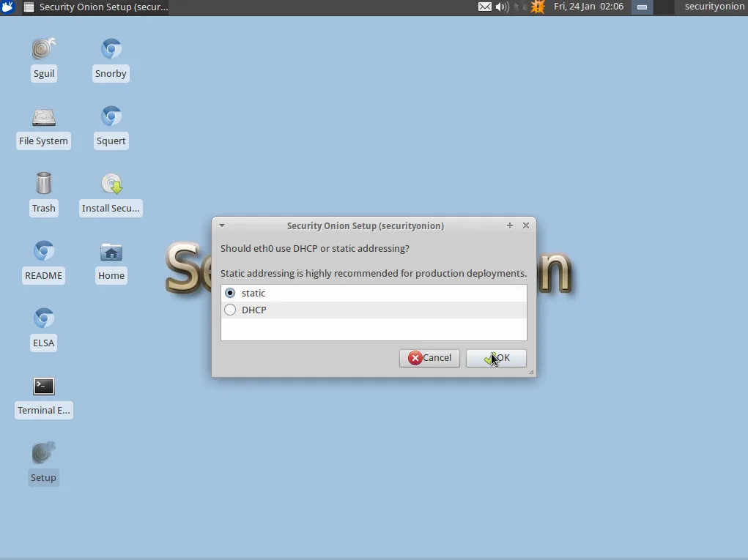Screen dimensions: 748x560
Task: Click the volume speaker tray icon
Action: (503, 7)
